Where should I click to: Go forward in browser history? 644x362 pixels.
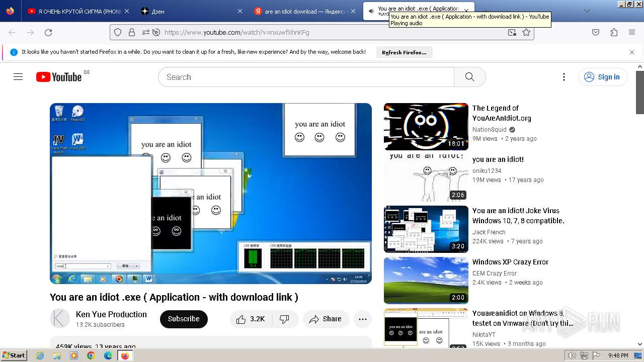tap(30, 32)
